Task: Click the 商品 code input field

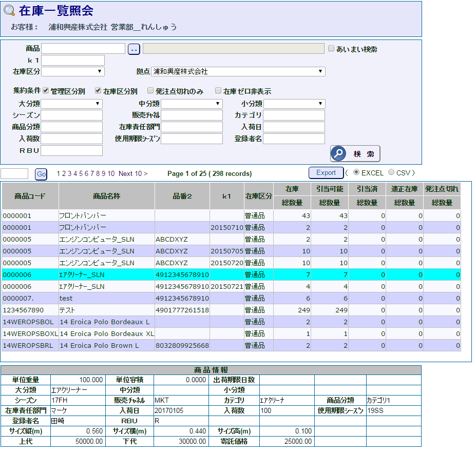Action: coord(83,49)
